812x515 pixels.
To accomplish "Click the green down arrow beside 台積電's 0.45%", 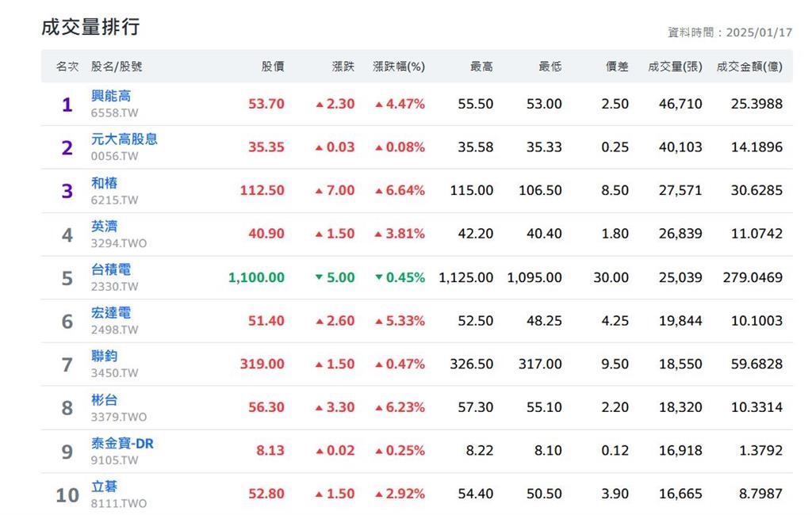I will (379, 277).
